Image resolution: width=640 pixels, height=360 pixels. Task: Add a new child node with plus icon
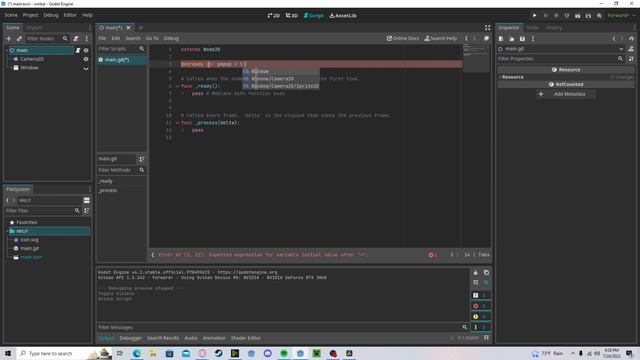pos(9,38)
